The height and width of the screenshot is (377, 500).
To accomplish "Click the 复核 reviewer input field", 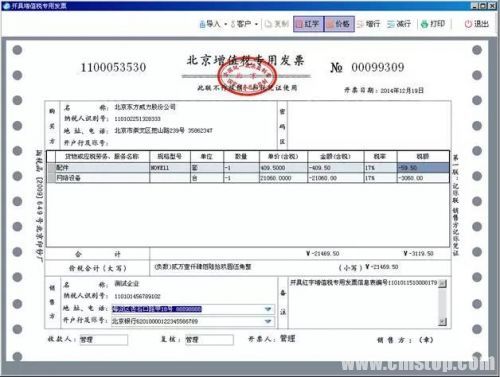I will (209, 340).
